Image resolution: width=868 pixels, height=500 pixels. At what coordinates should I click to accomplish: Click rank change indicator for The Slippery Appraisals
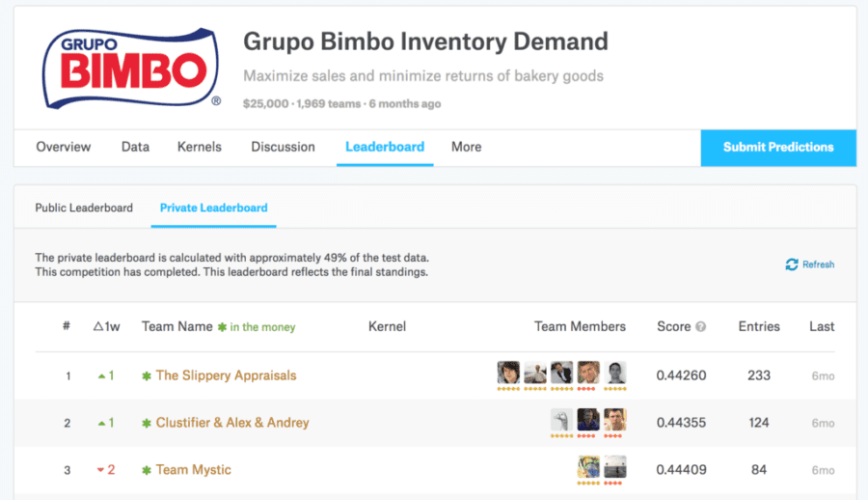[106, 375]
